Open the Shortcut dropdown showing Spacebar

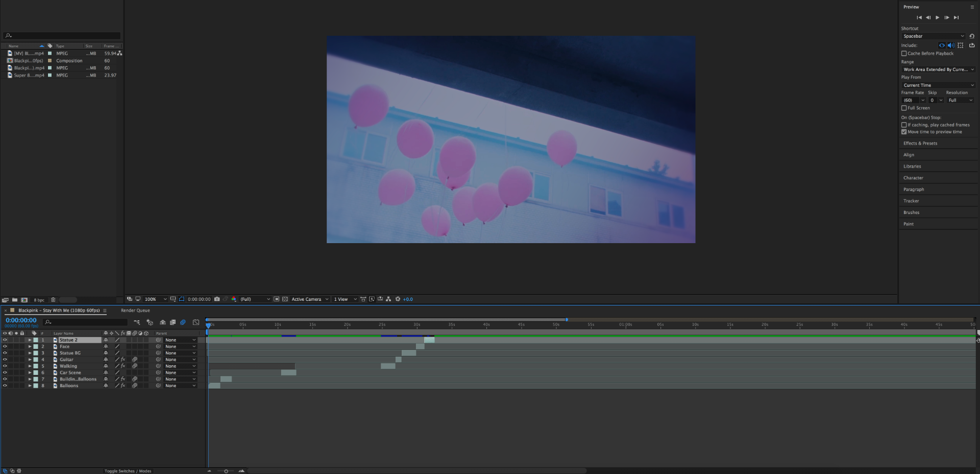[x=934, y=36]
